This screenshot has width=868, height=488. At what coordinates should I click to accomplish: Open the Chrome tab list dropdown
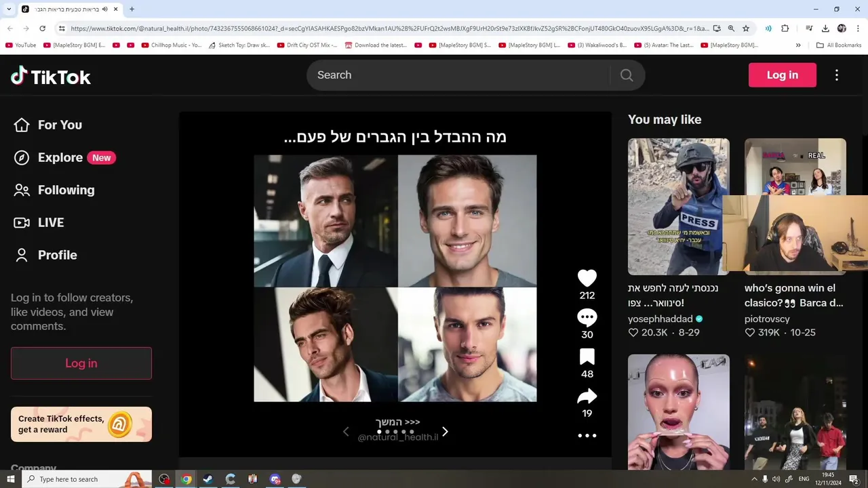click(x=9, y=9)
